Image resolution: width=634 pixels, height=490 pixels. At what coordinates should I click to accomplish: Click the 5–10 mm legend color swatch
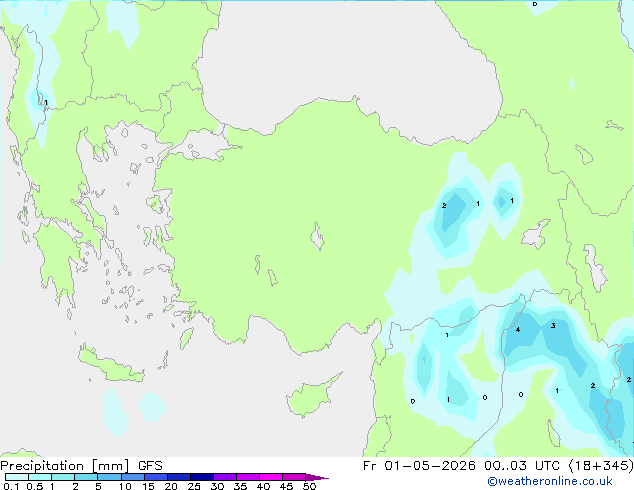(109, 477)
